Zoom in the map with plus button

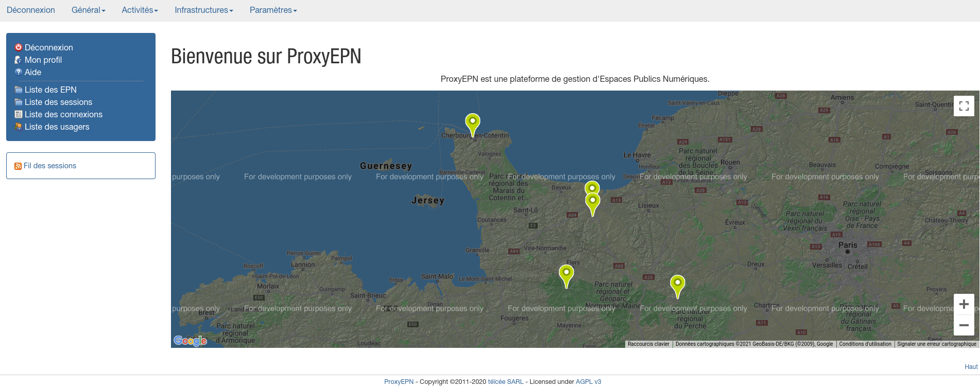click(x=964, y=304)
